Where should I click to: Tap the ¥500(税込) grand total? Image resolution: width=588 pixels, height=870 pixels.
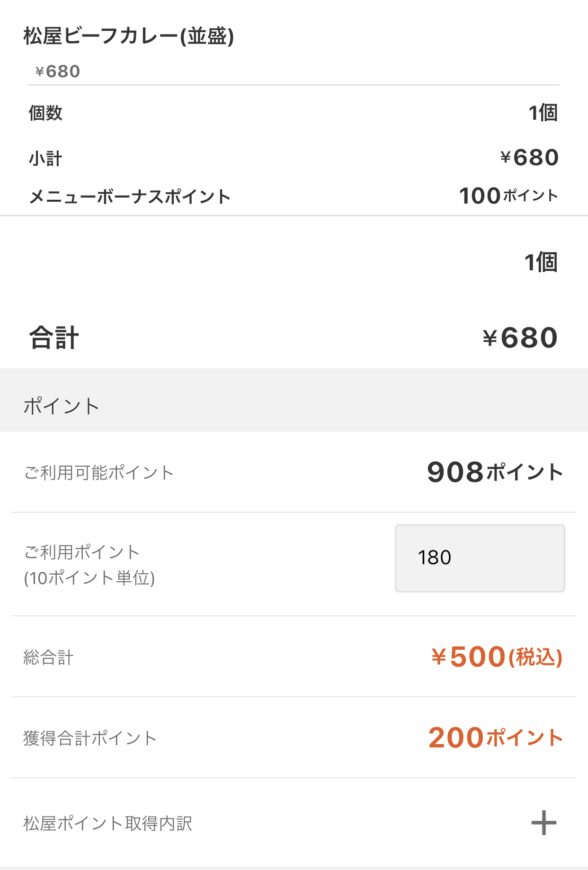click(x=496, y=657)
